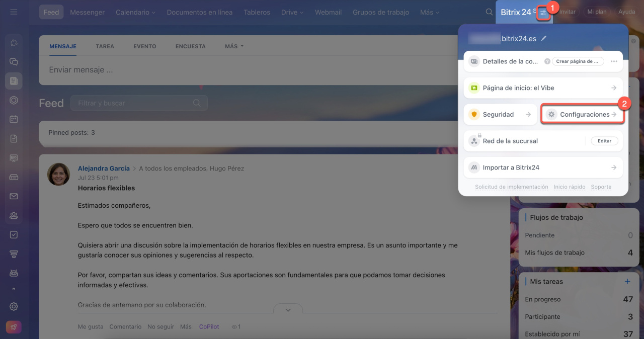Image resolution: width=644 pixels, height=339 pixels.
Task: Click Comentario under the post
Action: tap(125, 327)
